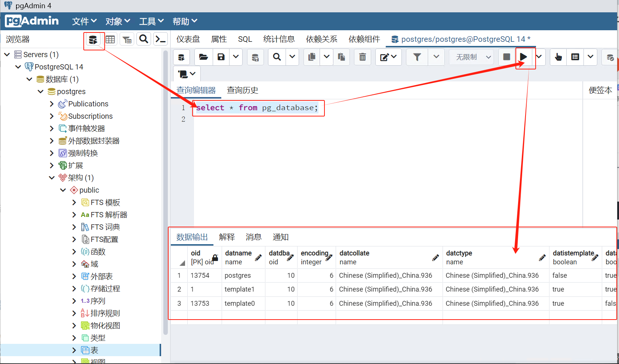Open the Filter options dropdown arrow
Viewport: 619px width, 364px height.
[436, 57]
